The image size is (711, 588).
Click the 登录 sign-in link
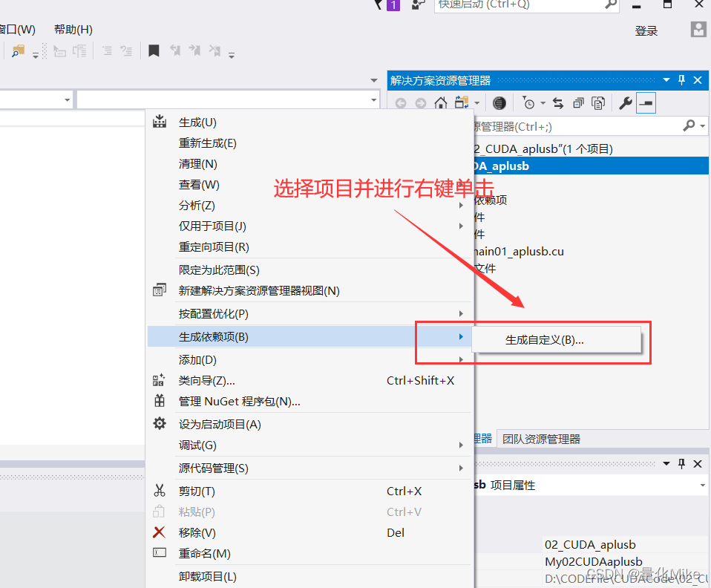(646, 30)
